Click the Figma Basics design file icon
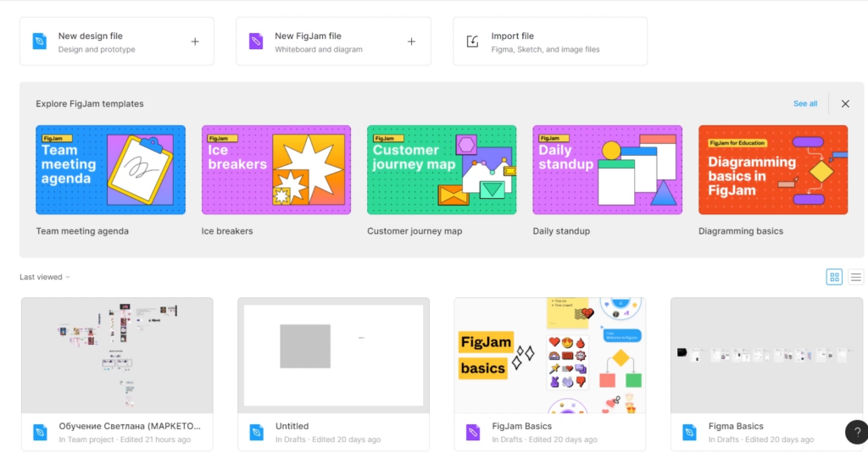Viewport: 868px width, 453px height. coord(689,432)
